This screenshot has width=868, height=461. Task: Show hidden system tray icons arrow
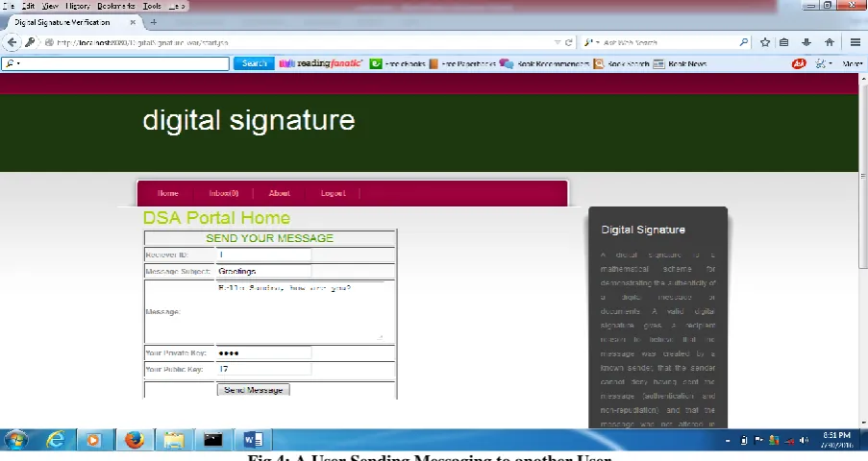pos(728,441)
